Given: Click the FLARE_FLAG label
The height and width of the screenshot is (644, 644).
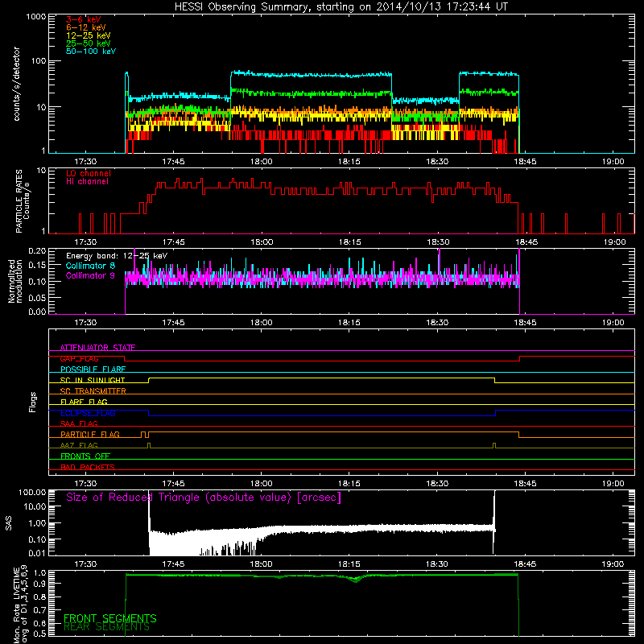Looking at the screenshot, I should pyautogui.click(x=84, y=402).
